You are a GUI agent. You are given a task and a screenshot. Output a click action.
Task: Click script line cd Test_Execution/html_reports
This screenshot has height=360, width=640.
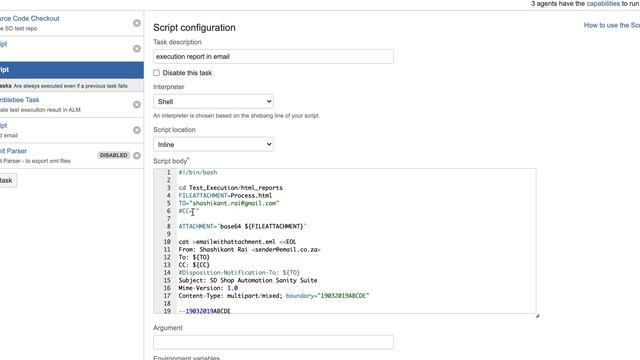click(230, 188)
